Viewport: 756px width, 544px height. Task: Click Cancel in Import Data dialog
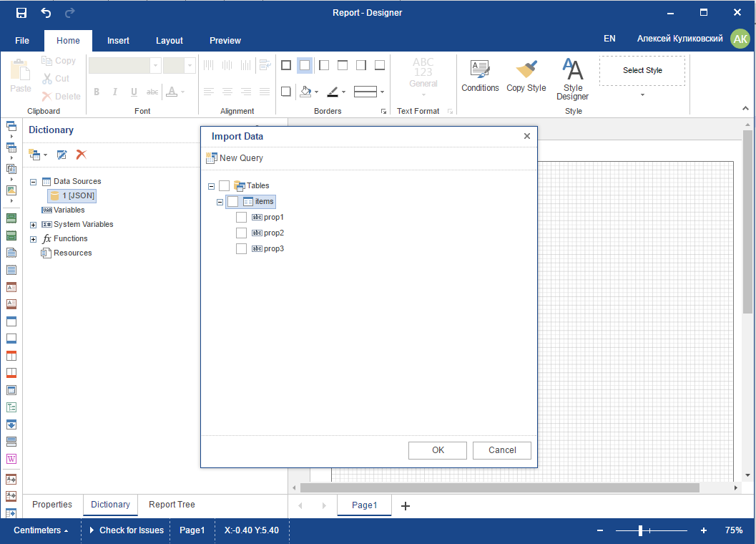click(502, 450)
